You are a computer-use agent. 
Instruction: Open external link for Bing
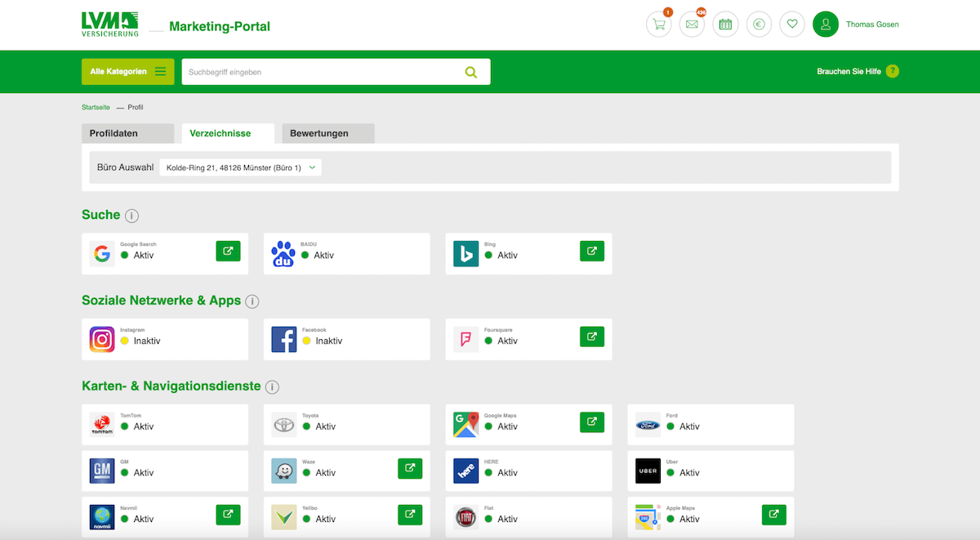(x=592, y=251)
